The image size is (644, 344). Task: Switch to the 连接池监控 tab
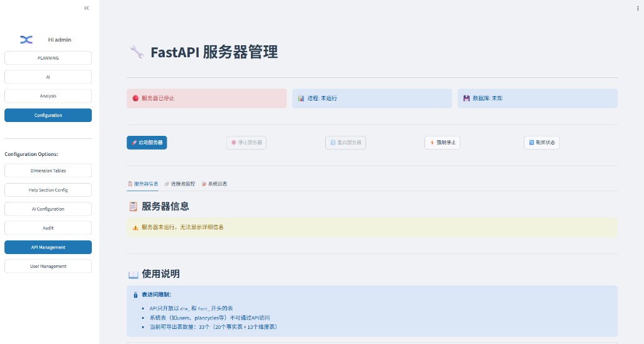tap(180, 184)
